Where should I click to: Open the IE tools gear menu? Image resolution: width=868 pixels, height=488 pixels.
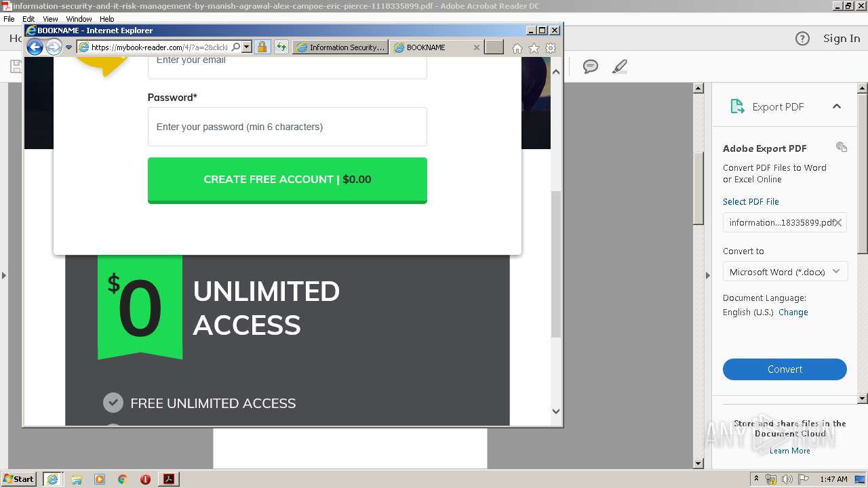[551, 48]
